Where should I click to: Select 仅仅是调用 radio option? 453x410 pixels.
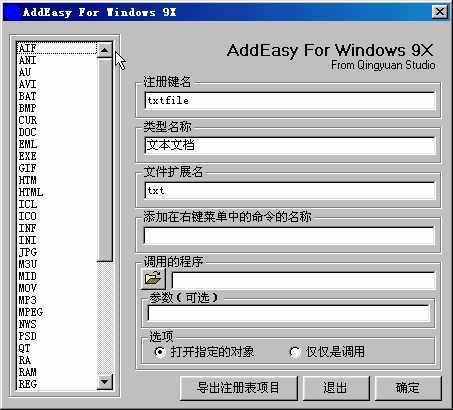pyautogui.click(x=295, y=352)
